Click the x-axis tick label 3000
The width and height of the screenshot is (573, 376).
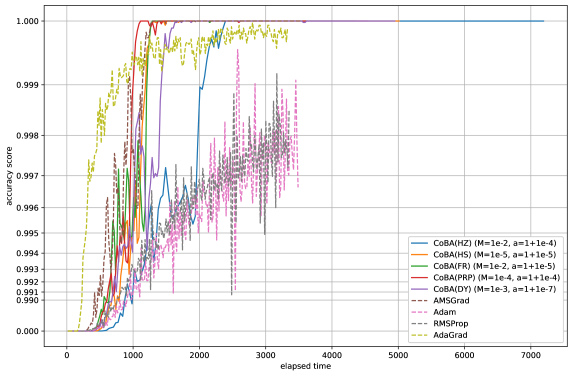click(x=266, y=355)
